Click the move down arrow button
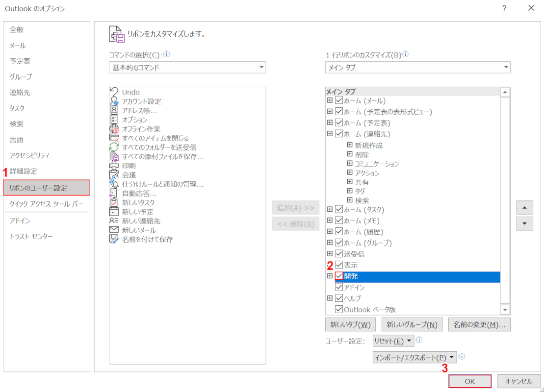 click(x=524, y=223)
